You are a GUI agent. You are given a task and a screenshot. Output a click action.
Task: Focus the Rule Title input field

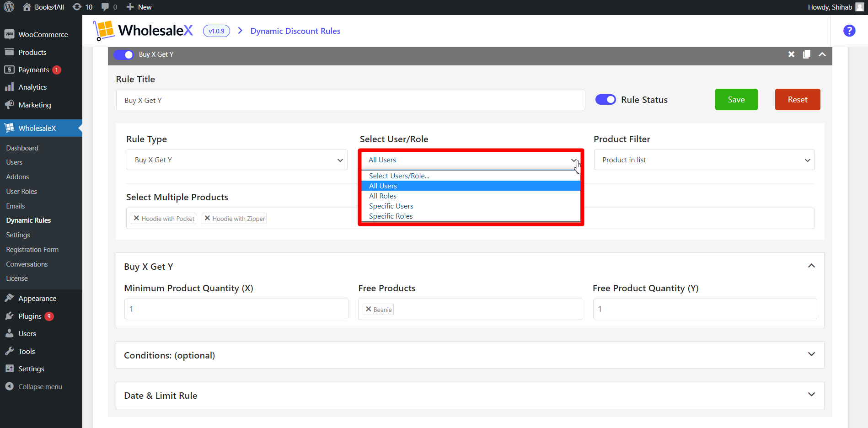(x=350, y=100)
